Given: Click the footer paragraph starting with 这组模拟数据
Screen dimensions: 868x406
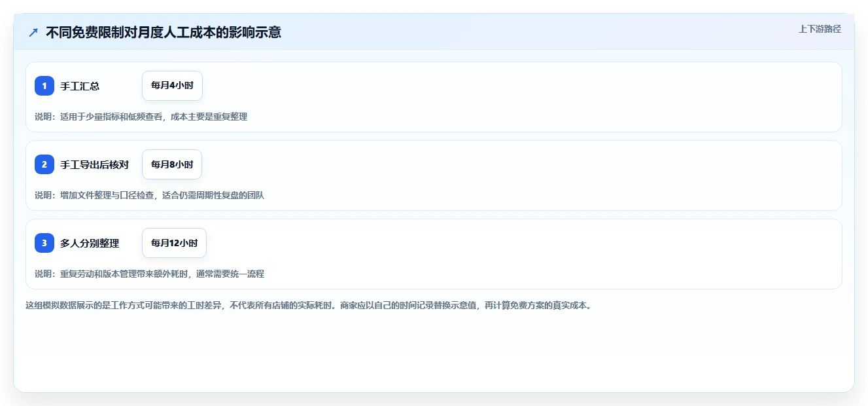Looking at the screenshot, I should coord(308,306).
